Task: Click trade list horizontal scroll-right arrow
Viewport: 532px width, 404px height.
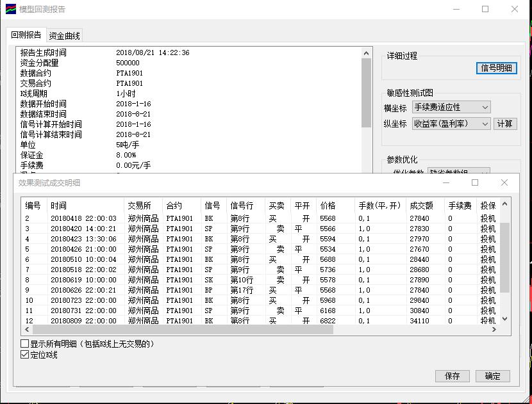Action: (x=494, y=329)
